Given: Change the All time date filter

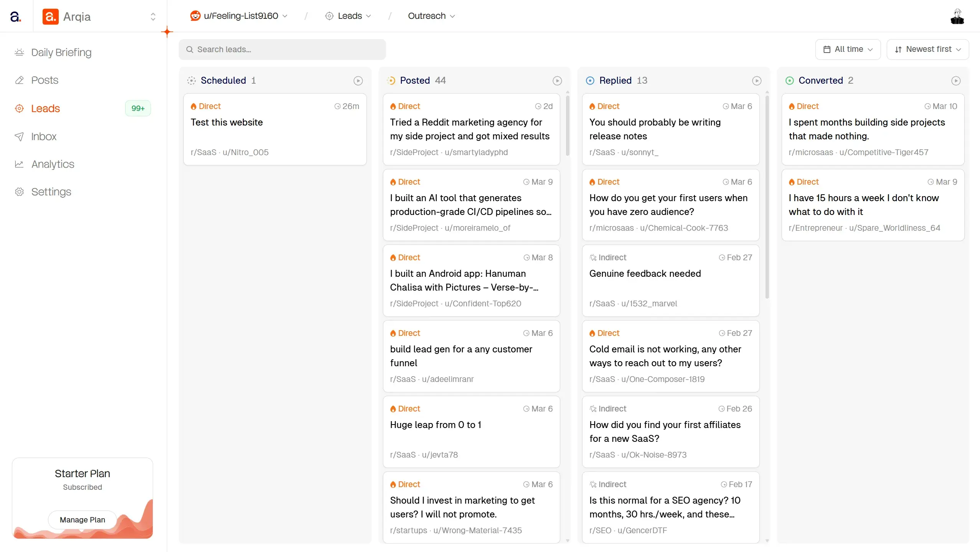Looking at the screenshot, I should tap(847, 49).
